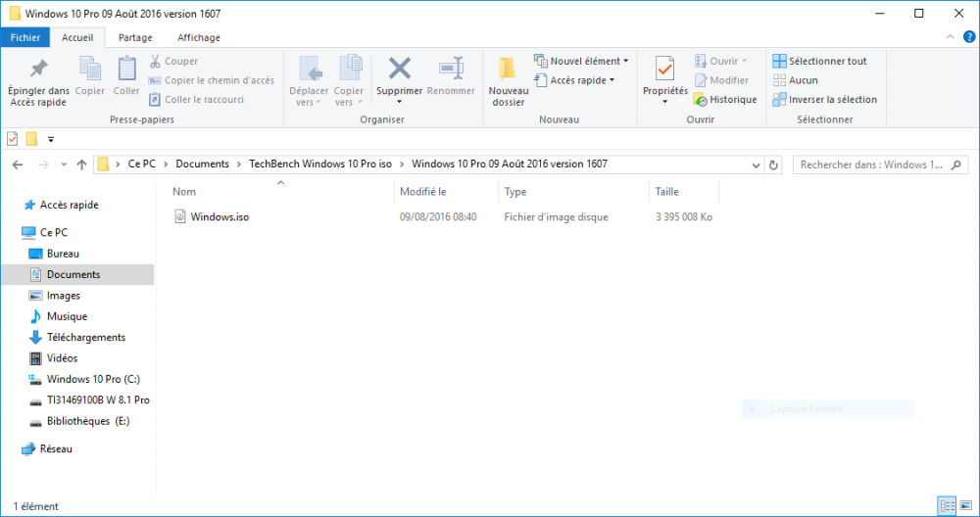Click Documents in the address bar
Image resolution: width=980 pixels, height=517 pixels.
(x=203, y=164)
